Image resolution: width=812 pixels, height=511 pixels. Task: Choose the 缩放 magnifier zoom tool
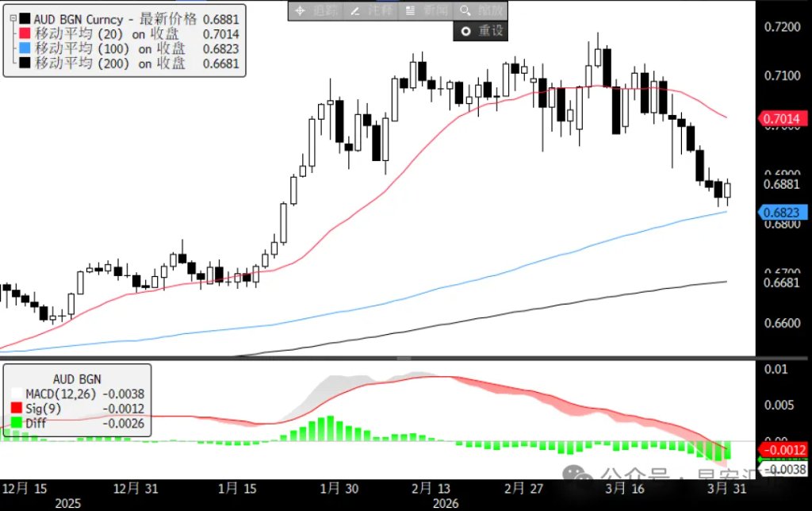pyautogui.click(x=479, y=11)
